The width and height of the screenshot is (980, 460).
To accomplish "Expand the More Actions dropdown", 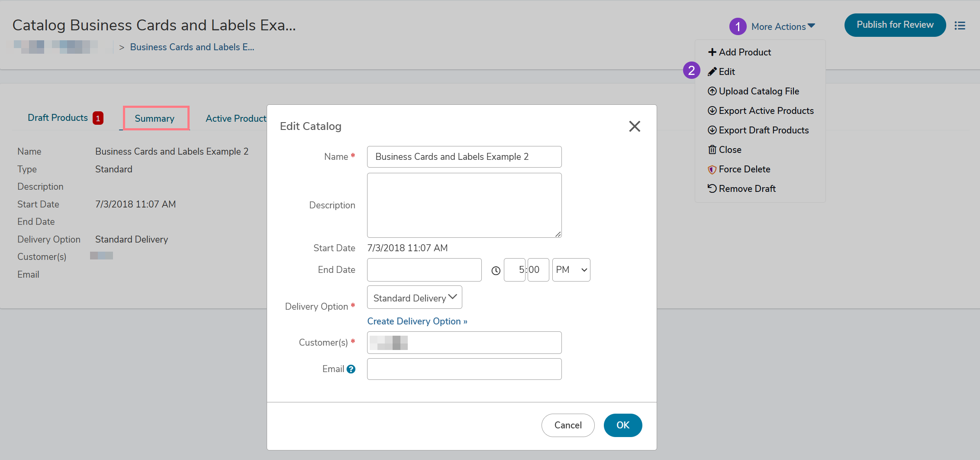I will pyautogui.click(x=783, y=27).
